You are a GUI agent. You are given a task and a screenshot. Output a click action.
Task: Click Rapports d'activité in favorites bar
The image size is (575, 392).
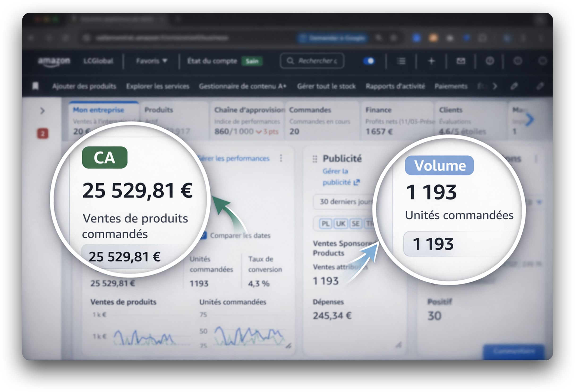point(395,86)
